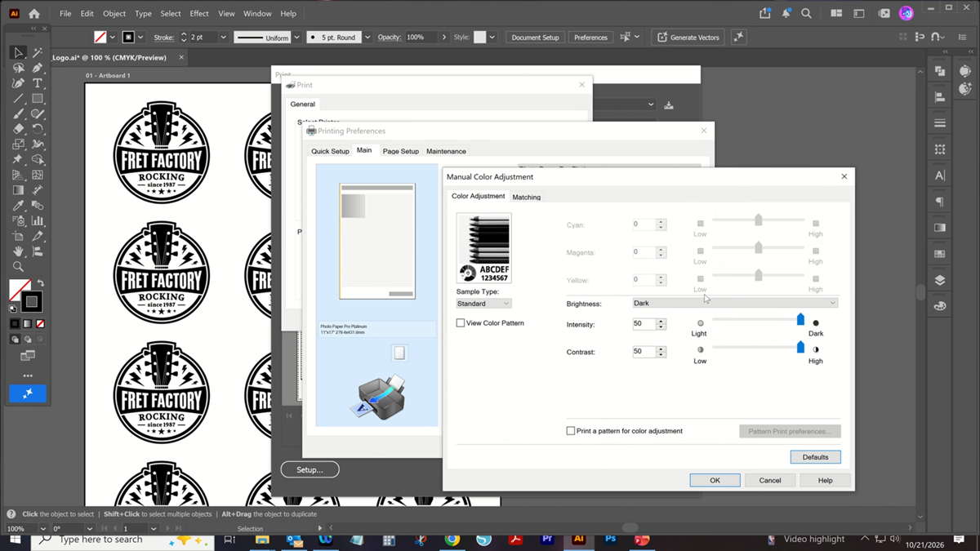
Task: Open the Align panel icon
Action: (x=940, y=97)
